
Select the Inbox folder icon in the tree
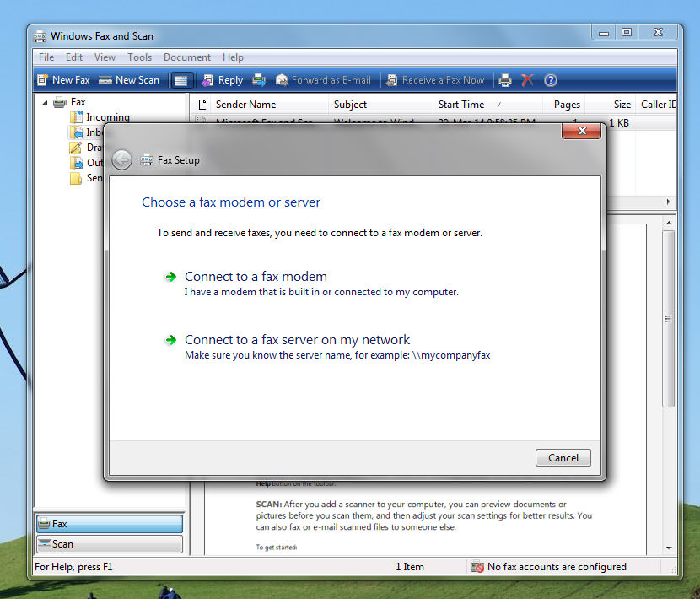[x=77, y=132]
